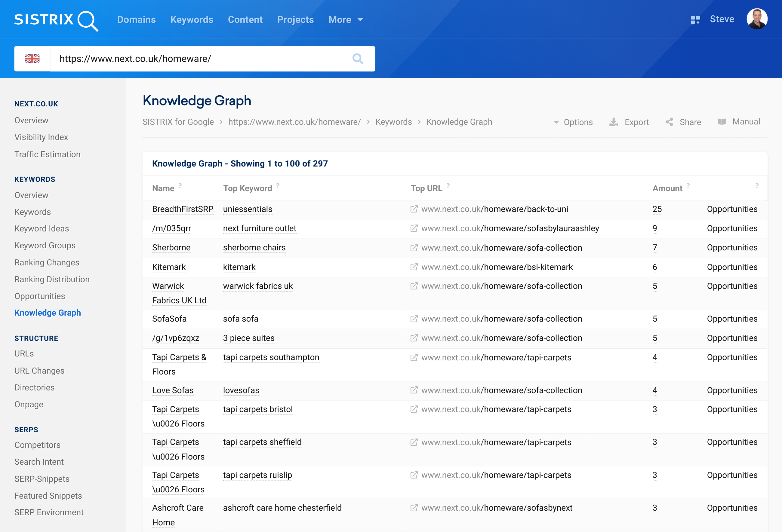Screen dimensions: 782x532
Task: Click 'next furniture outlet' keyword
Action: click(260, 228)
